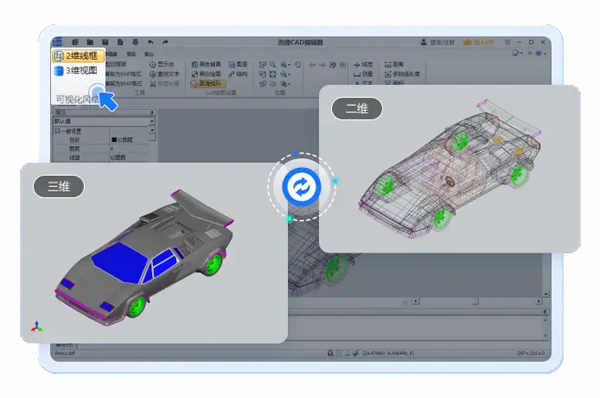Click the lock icon in status bar
The height and width of the screenshot is (398, 600).
(330, 353)
